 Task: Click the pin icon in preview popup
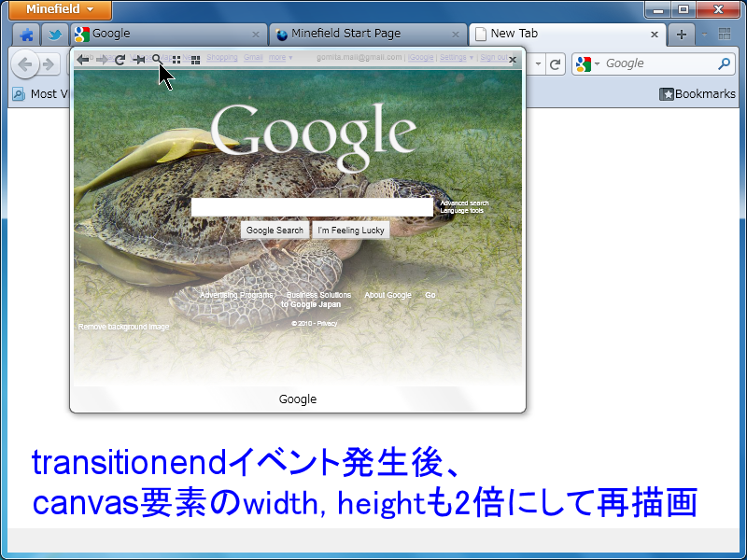138,60
